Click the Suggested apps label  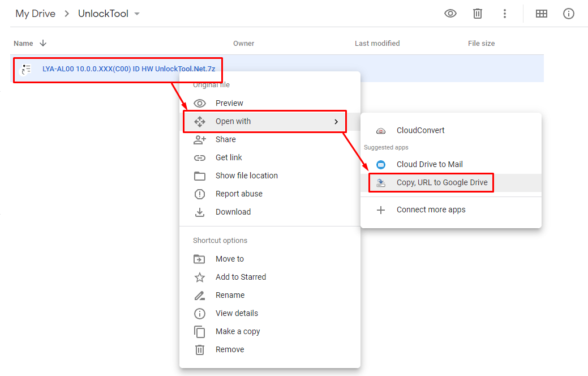(x=386, y=147)
